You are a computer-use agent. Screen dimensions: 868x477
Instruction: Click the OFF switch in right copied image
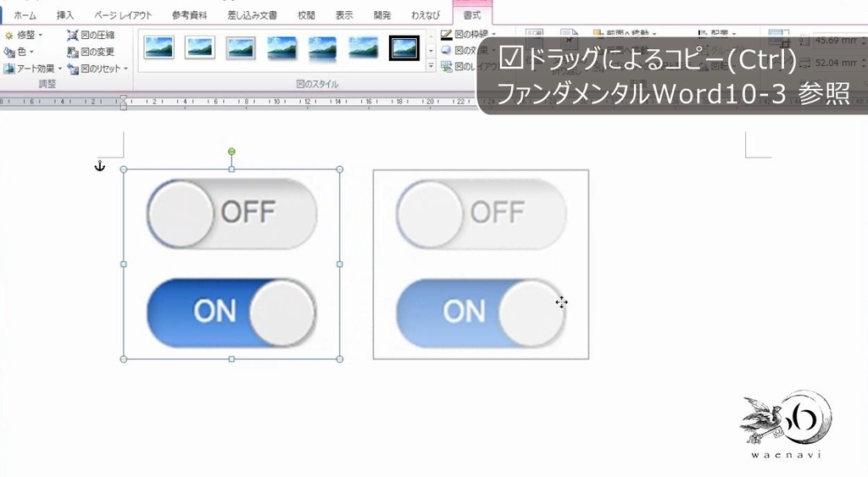481,213
